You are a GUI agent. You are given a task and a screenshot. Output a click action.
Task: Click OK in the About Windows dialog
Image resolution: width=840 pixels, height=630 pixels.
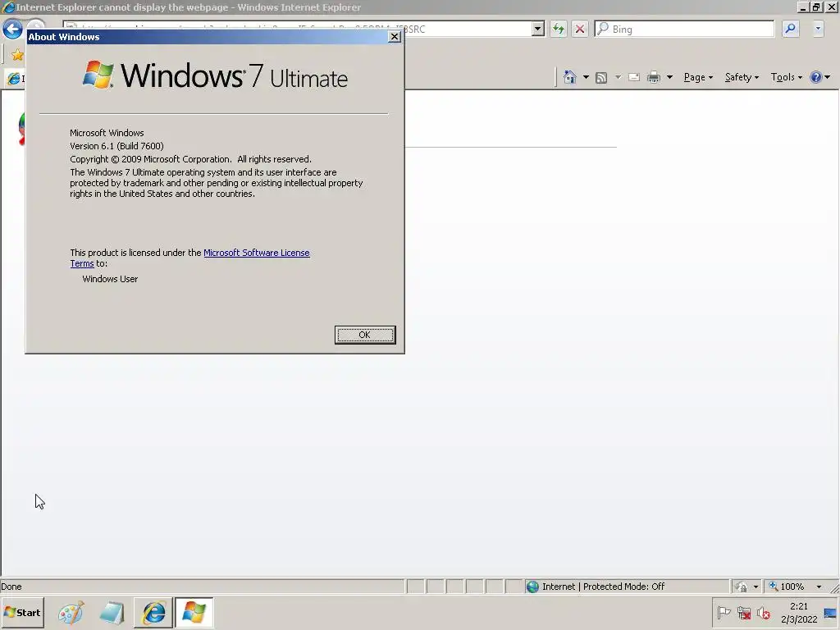[365, 335]
